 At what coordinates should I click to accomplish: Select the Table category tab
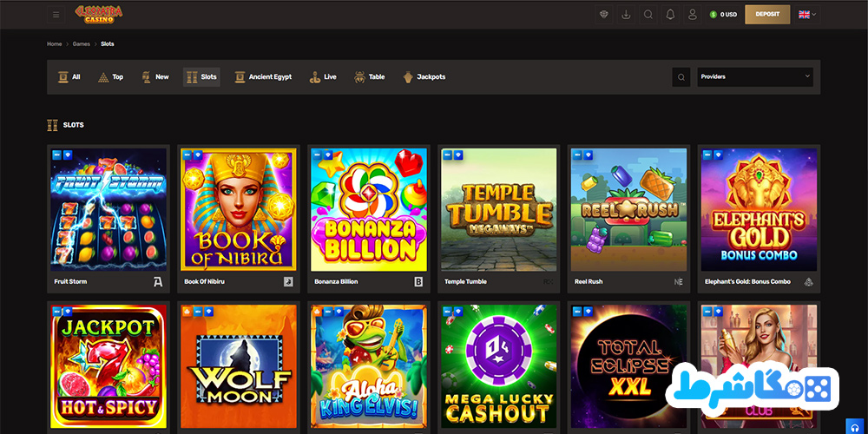click(x=369, y=77)
